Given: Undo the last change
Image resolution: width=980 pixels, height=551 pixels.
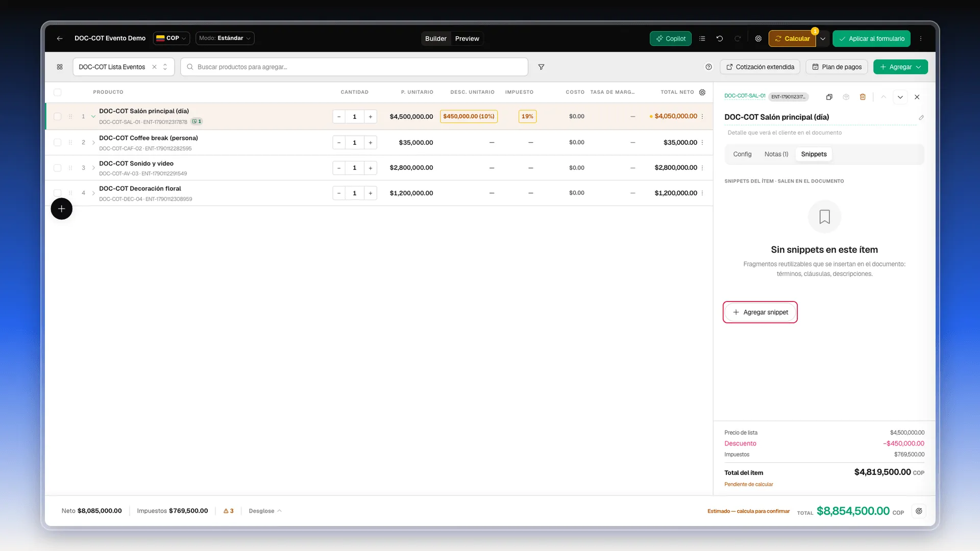Looking at the screenshot, I should [720, 39].
